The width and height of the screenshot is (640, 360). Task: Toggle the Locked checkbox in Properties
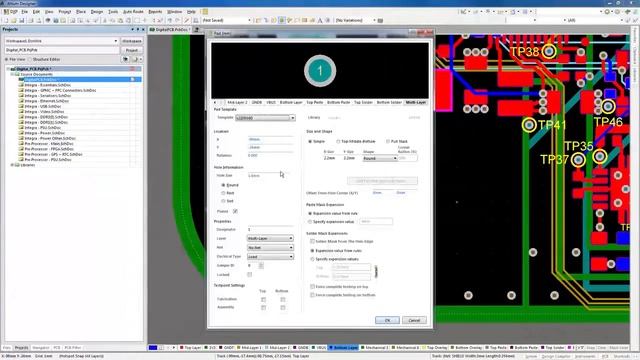pos(249,275)
